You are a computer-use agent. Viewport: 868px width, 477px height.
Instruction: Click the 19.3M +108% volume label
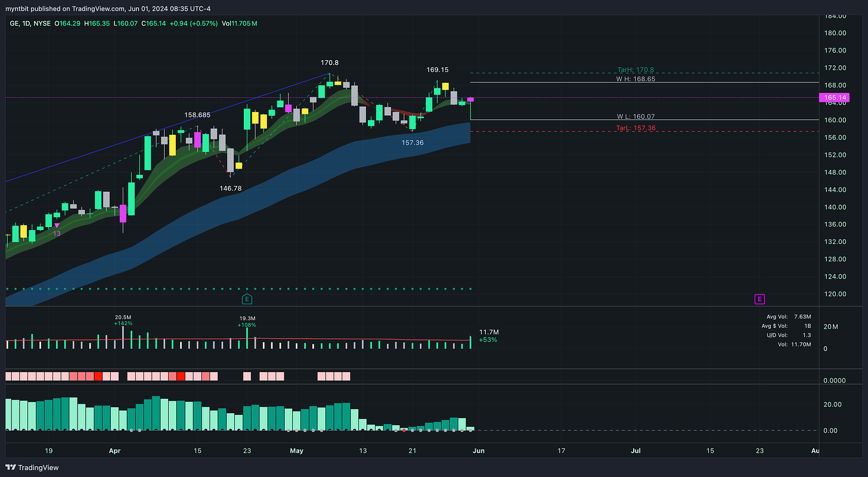(247, 322)
